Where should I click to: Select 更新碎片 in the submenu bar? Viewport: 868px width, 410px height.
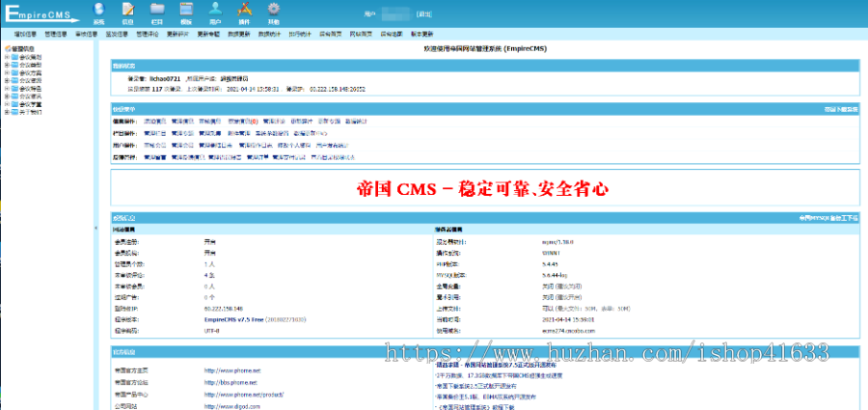point(177,34)
